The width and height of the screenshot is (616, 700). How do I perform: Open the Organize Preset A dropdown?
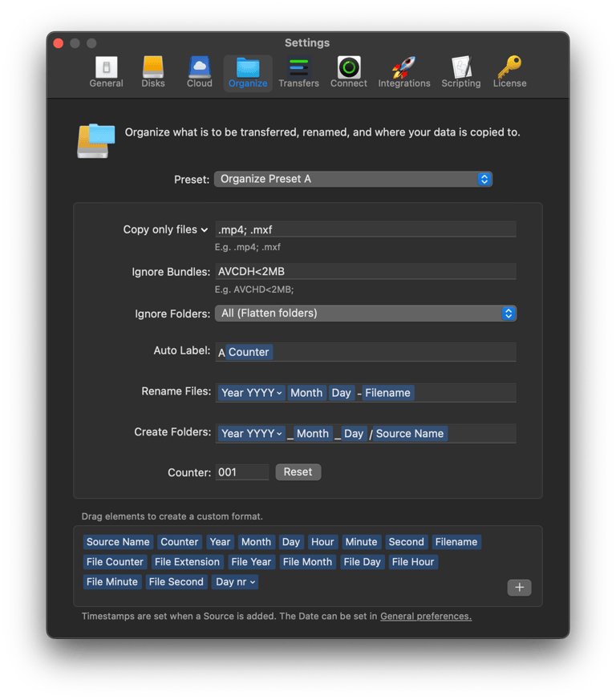point(353,179)
